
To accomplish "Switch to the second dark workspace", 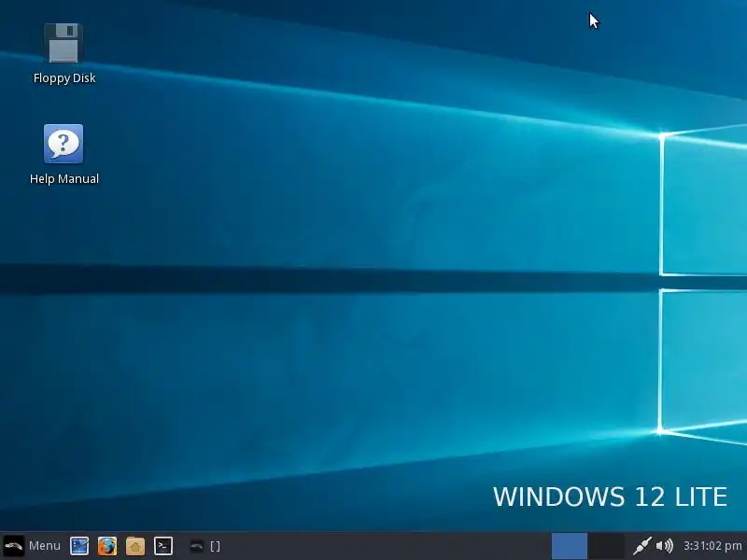I will point(606,546).
